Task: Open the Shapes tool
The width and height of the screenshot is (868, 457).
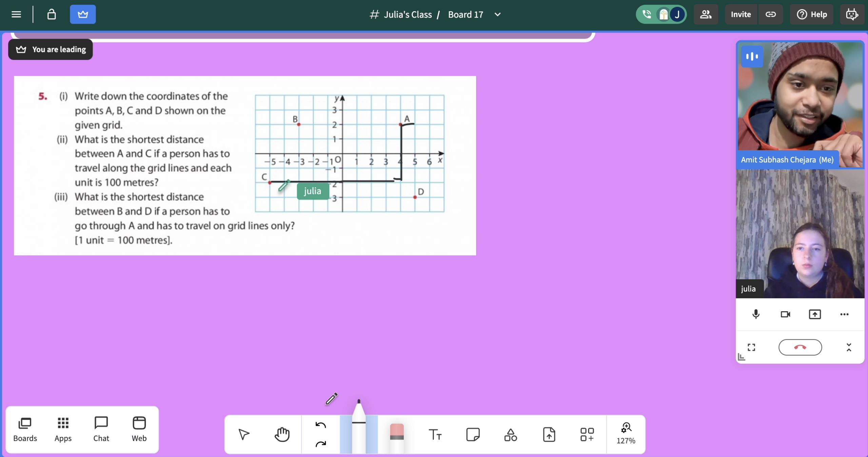Action: [511, 434]
